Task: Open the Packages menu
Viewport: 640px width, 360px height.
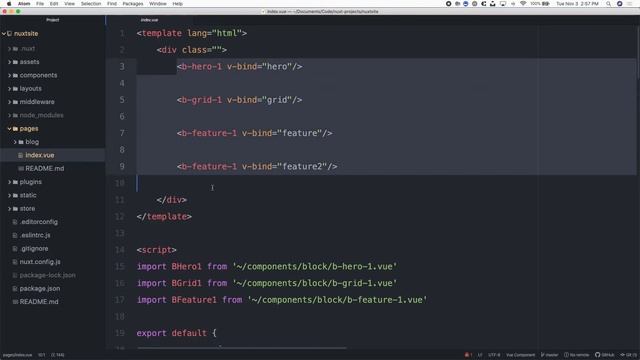Action: [x=133, y=4]
